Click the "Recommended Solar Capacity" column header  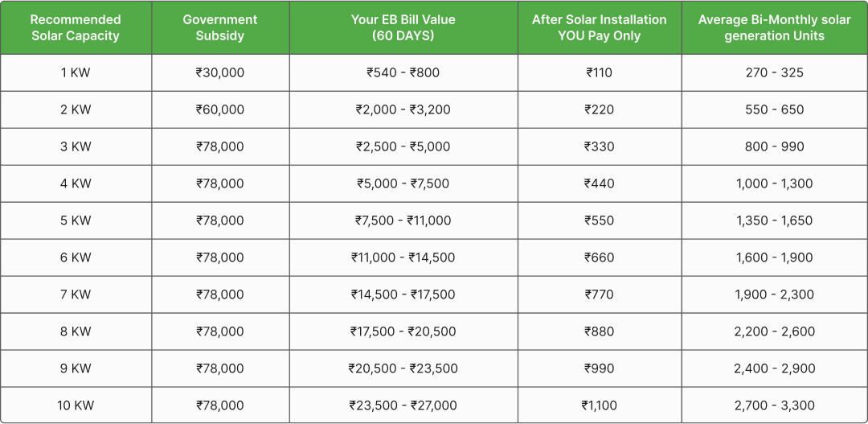(x=76, y=27)
